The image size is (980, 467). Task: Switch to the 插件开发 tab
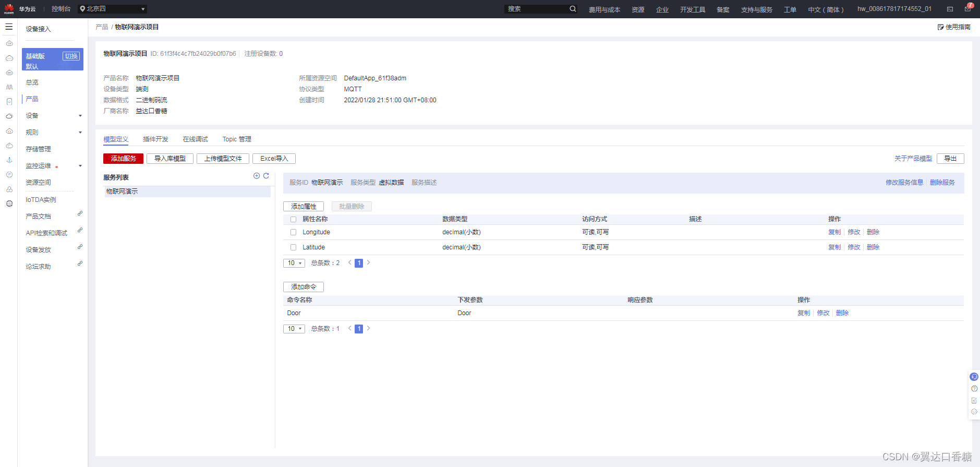click(155, 139)
